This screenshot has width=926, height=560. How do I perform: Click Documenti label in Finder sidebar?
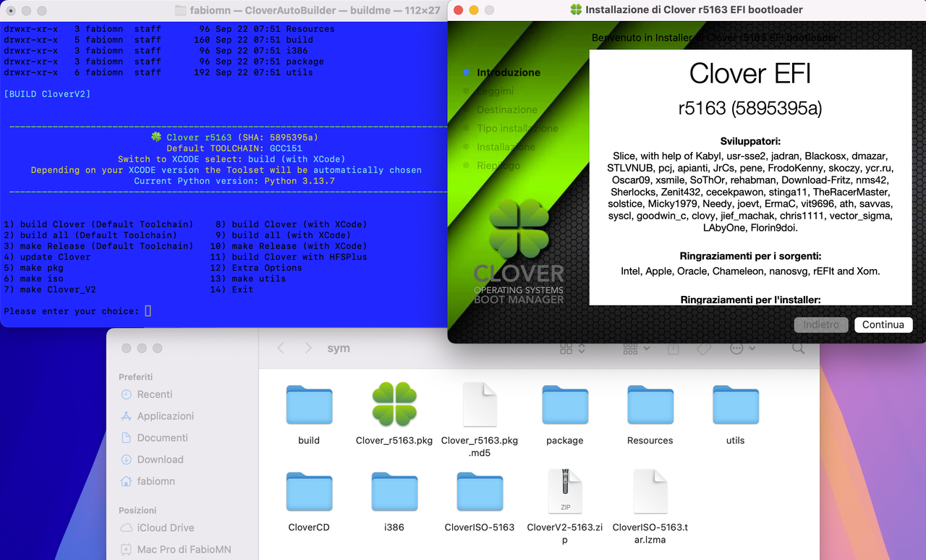(x=163, y=438)
